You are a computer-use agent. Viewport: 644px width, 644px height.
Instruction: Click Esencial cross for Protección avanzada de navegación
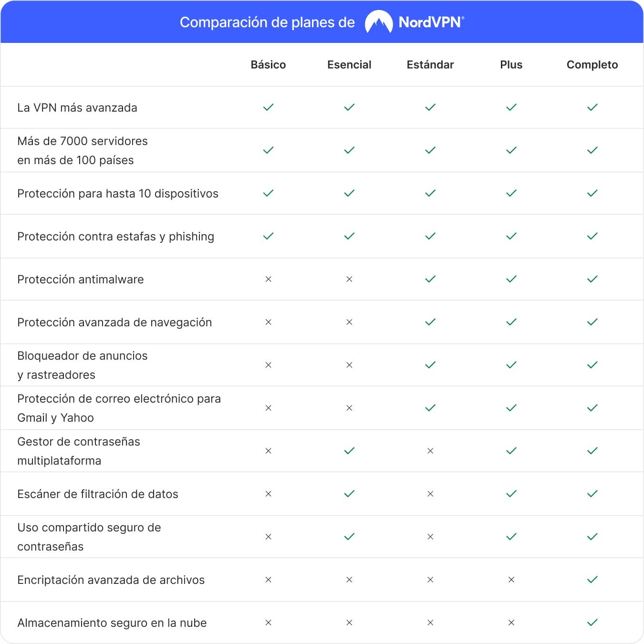coord(349,322)
